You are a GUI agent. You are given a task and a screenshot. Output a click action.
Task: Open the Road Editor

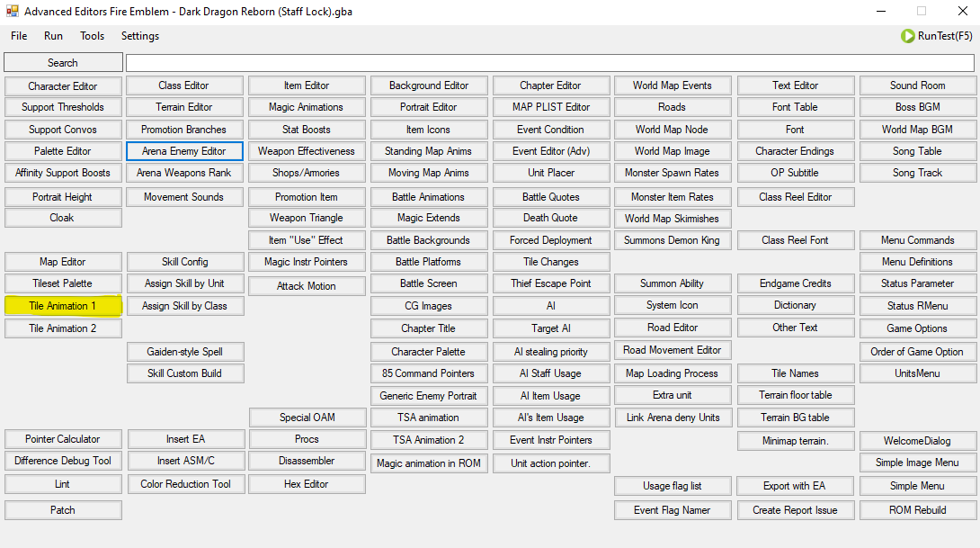(x=673, y=328)
